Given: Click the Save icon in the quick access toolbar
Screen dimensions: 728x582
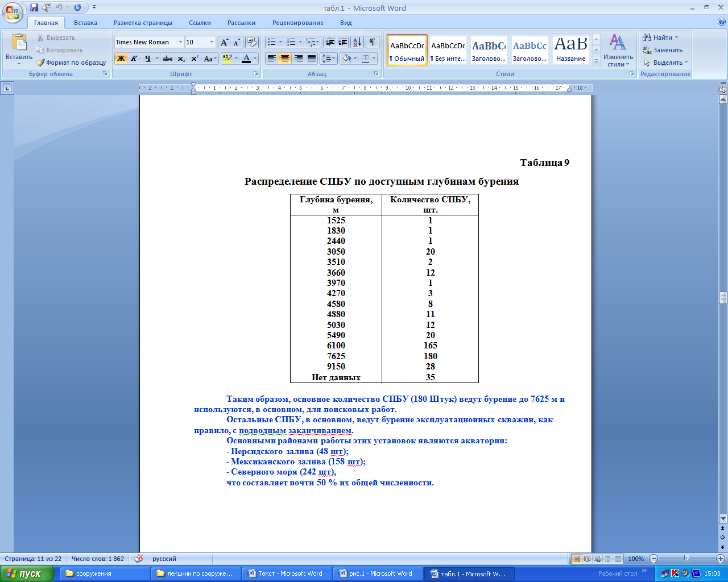Looking at the screenshot, I should (x=34, y=7).
